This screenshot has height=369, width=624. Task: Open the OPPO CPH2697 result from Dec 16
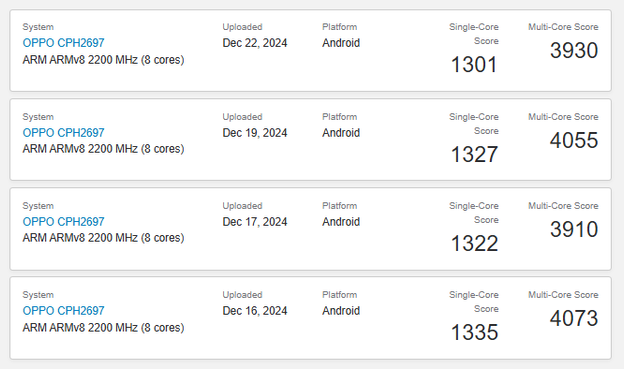coord(63,310)
